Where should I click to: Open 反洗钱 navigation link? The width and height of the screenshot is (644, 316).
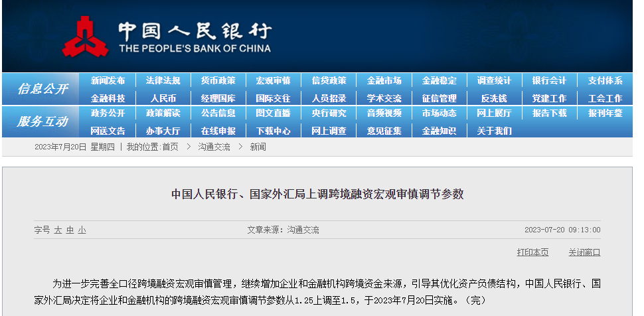point(494,98)
